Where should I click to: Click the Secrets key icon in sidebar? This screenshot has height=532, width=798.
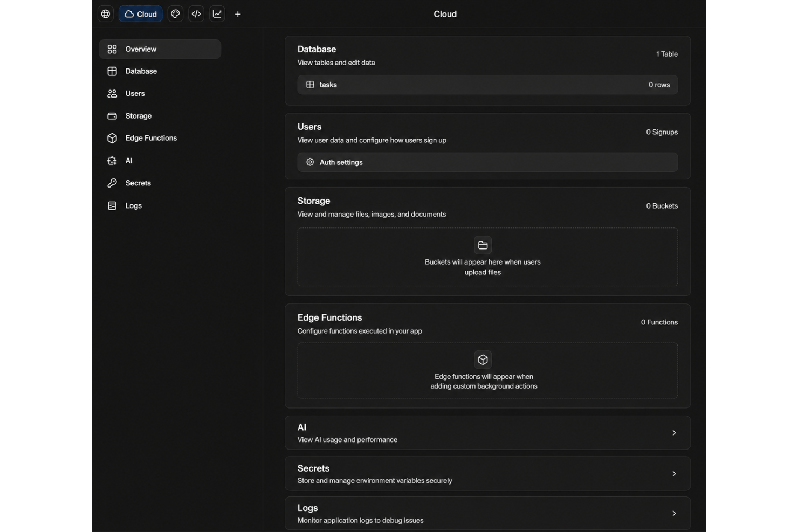click(x=112, y=183)
